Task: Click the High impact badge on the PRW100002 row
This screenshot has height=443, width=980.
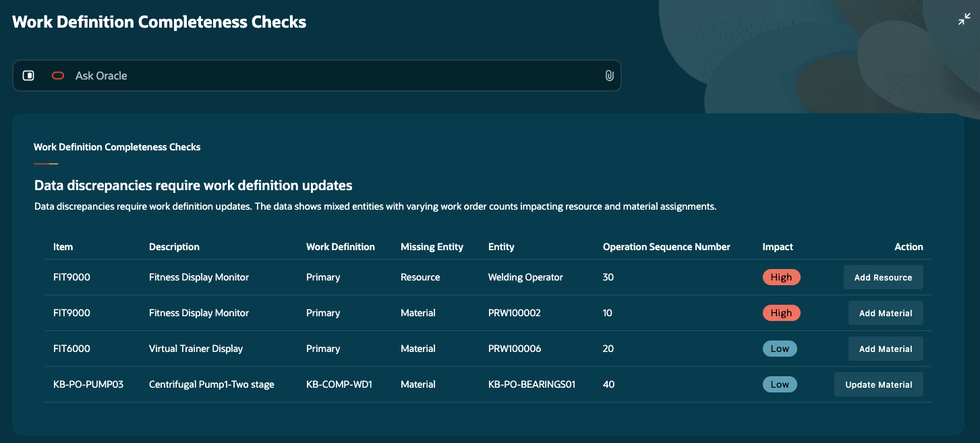Action: [781, 313]
